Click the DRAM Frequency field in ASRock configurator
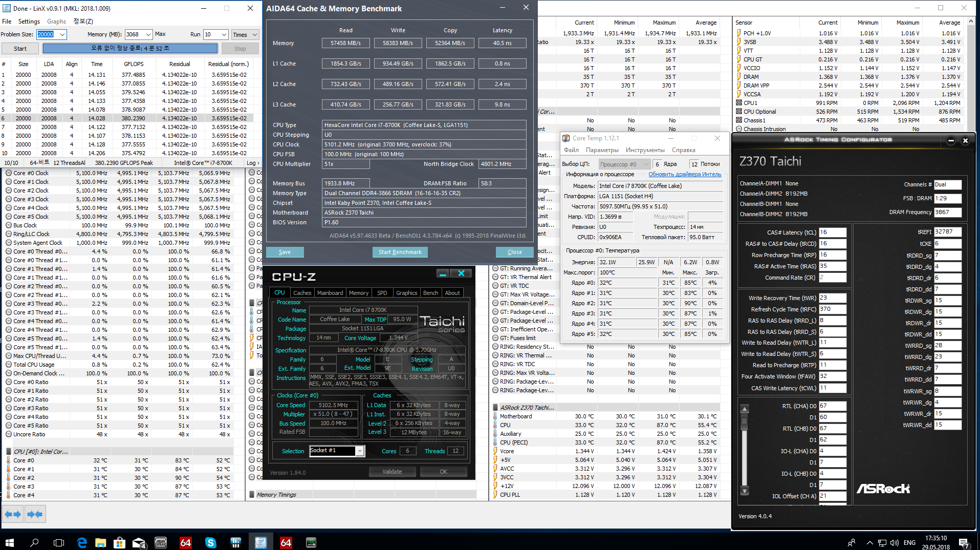This screenshot has height=550, width=980. coord(948,212)
